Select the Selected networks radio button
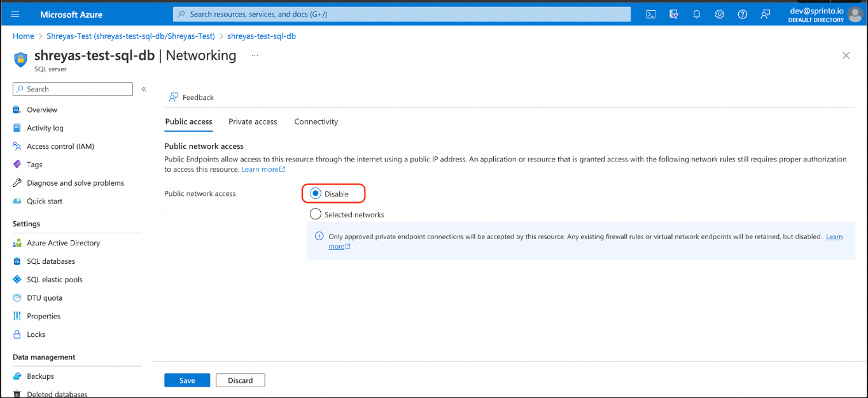Image resolution: width=868 pixels, height=398 pixels. pos(315,214)
